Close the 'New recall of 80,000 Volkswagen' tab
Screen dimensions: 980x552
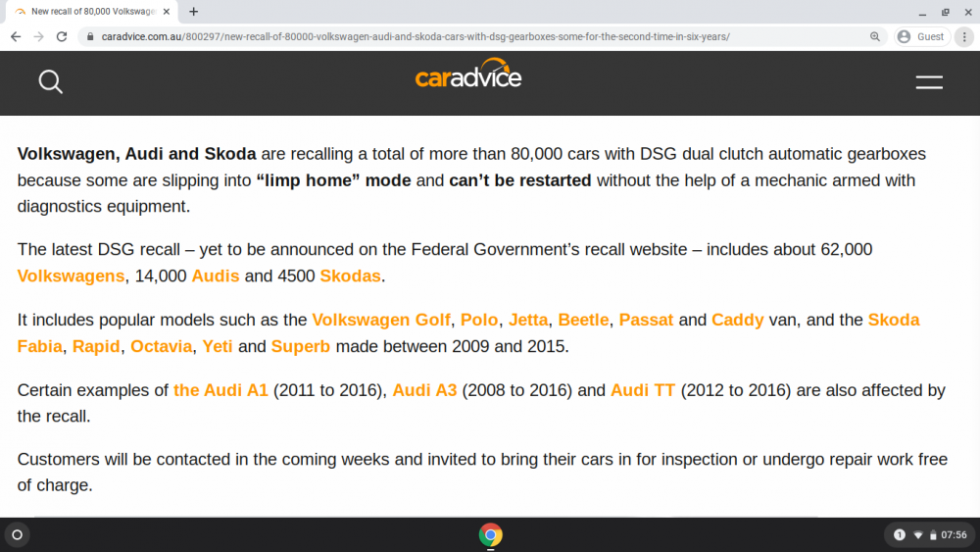pos(167,11)
